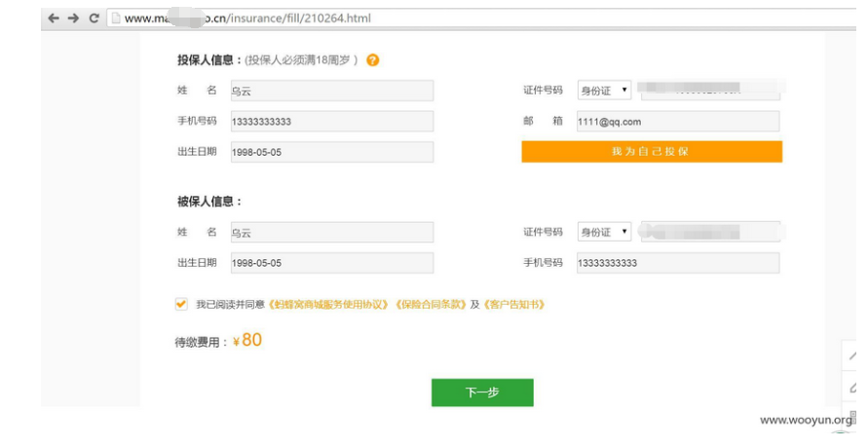Screen dimensions: 868x448
Task: Click the browser back arrow
Action: [x=53, y=18]
